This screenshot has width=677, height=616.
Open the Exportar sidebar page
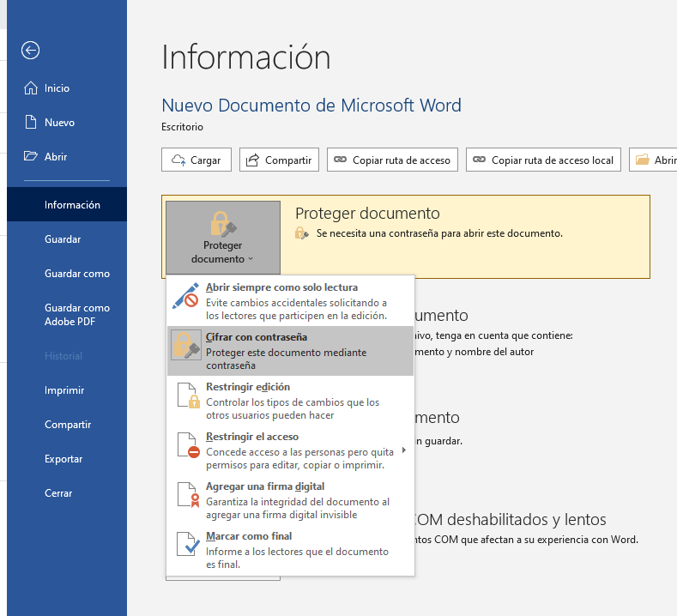pos(67,458)
